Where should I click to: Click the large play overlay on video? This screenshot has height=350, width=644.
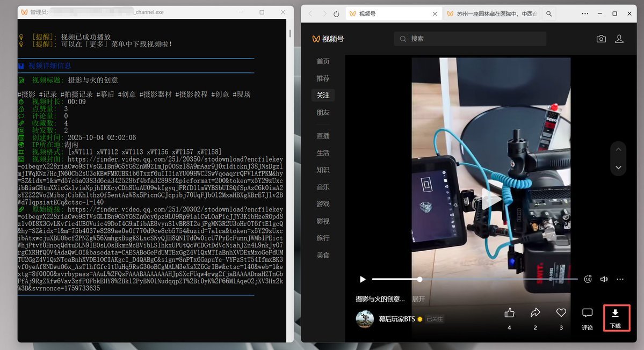pos(491,199)
